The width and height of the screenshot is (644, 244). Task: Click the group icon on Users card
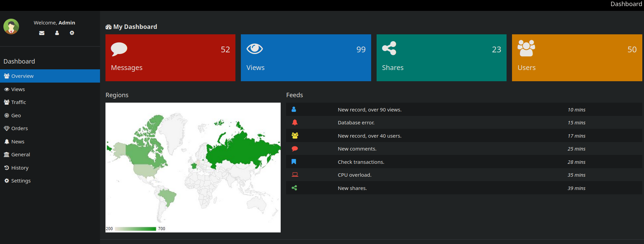pos(526,48)
